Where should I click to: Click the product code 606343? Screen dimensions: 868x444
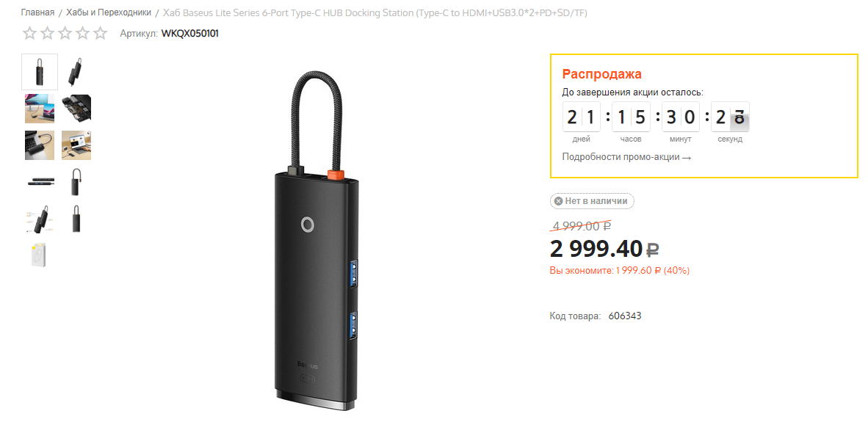click(x=625, y=316)
